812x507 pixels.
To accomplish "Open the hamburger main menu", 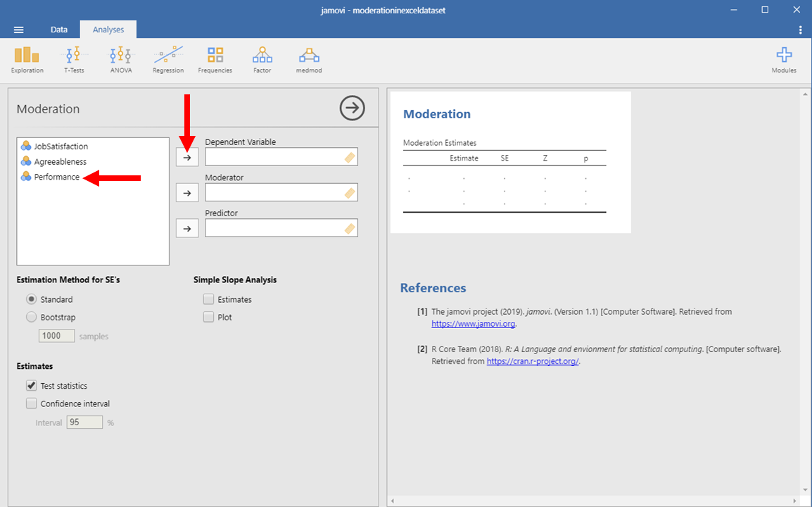I will click(x=19, y=30).
